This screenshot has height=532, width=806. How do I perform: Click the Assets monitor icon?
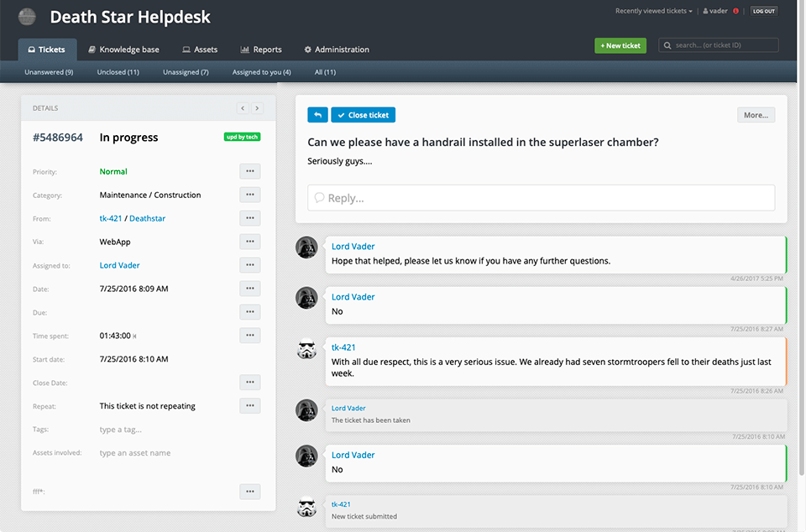(x=186, y=50)
